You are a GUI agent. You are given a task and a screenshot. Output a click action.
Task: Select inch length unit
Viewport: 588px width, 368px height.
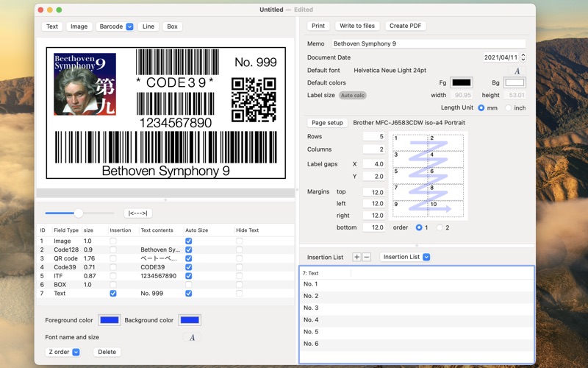point(508,107)
